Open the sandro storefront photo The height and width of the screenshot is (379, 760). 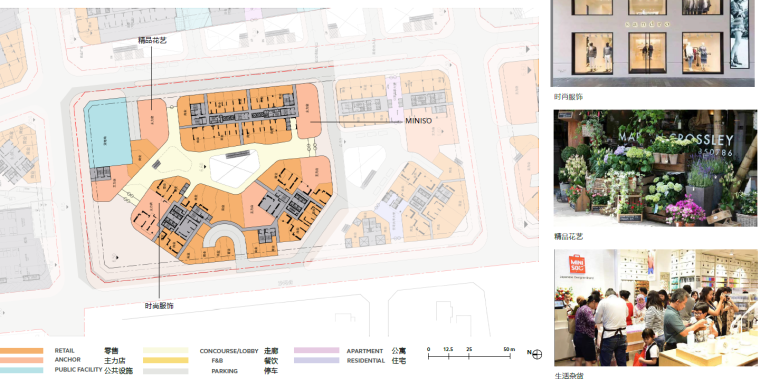click(x=652, y=43)
